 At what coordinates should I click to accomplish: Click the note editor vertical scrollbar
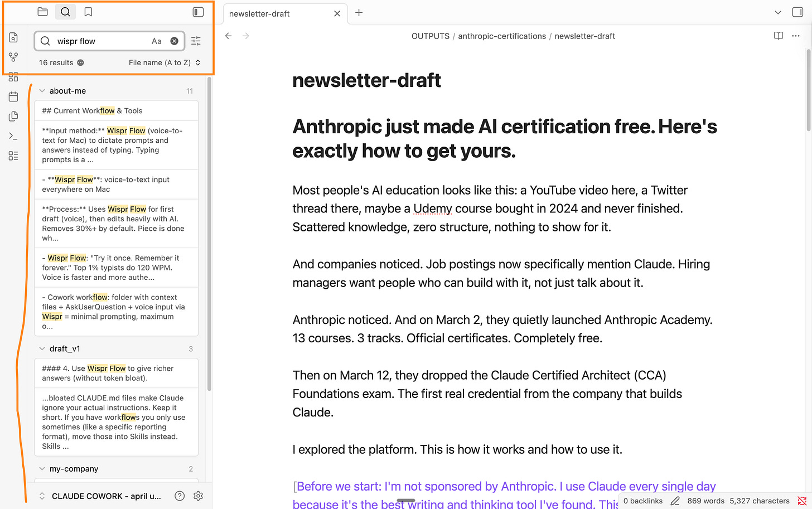(808, 90)
